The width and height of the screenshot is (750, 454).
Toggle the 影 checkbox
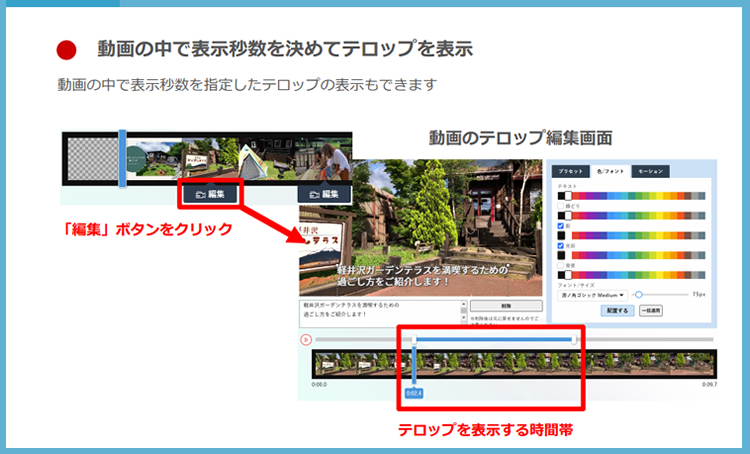coord(561,226)
